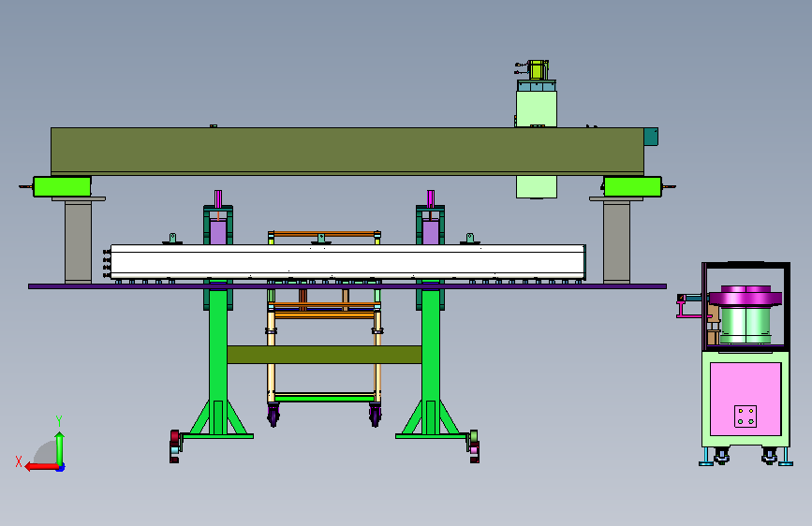Select the thin purple base plate
Image resolution: width=812 pixels, height=526 pixels.
click(x=347, y=286)
